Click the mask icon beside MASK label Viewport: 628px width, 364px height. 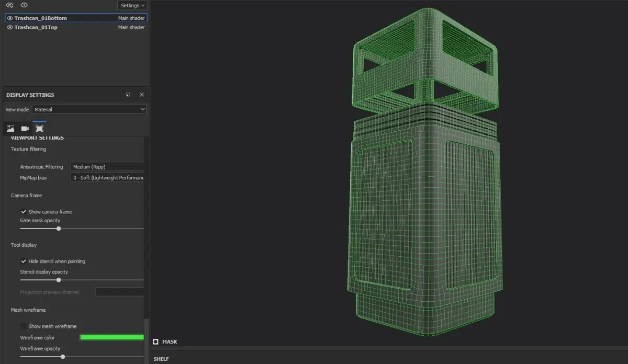click(155, 342)
